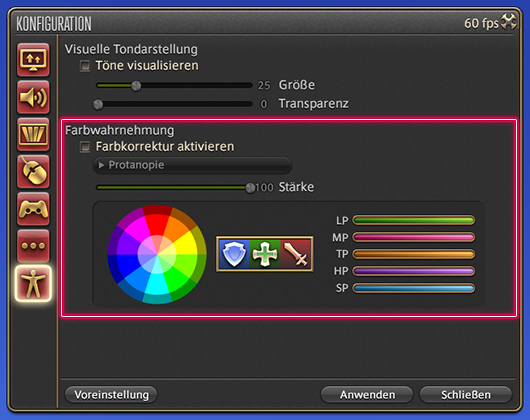Select the other settings ellipsis icon

33,246
